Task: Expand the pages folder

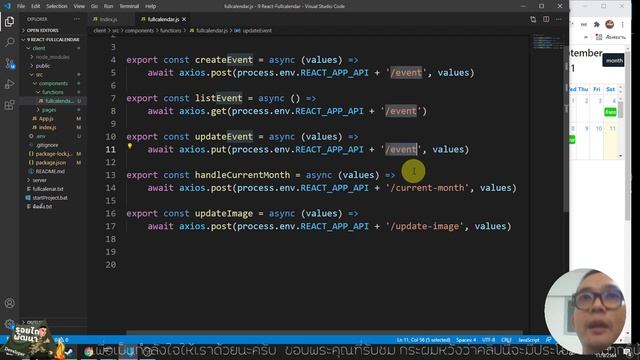Action: coord(49,110)
